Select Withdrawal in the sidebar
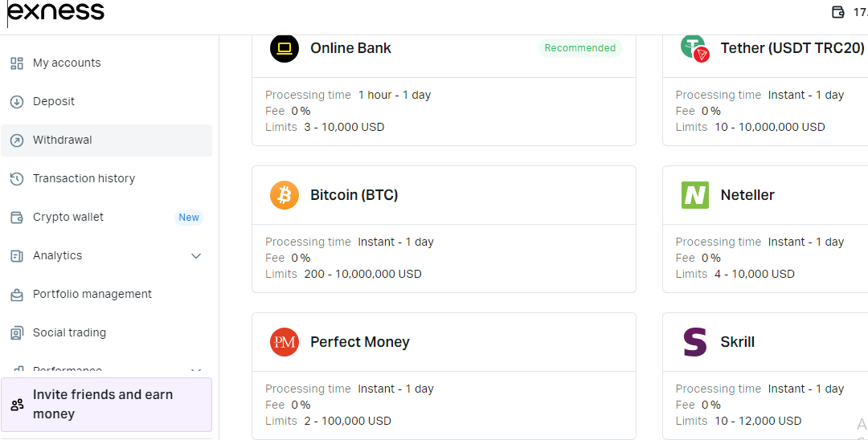 63,141
